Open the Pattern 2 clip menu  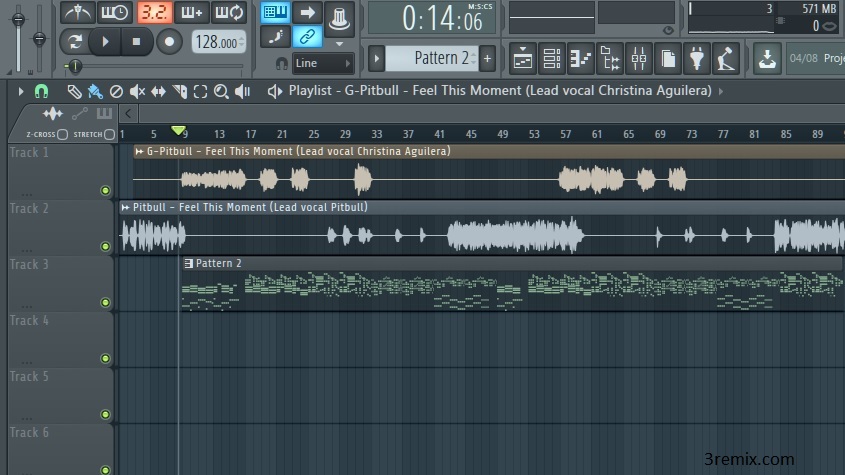[188, 263]
